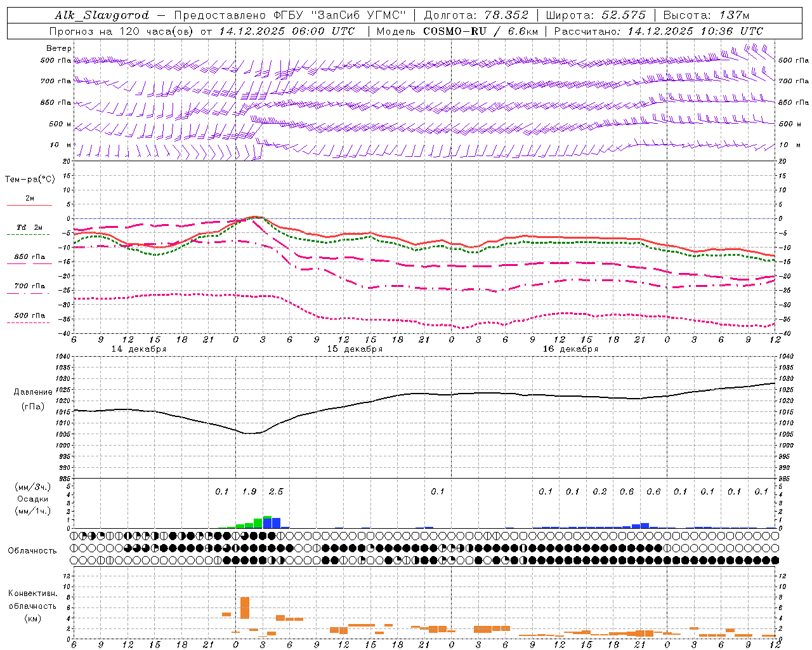Click the lowest point of the pressure curve
The image size is (812, 650).
251,434
